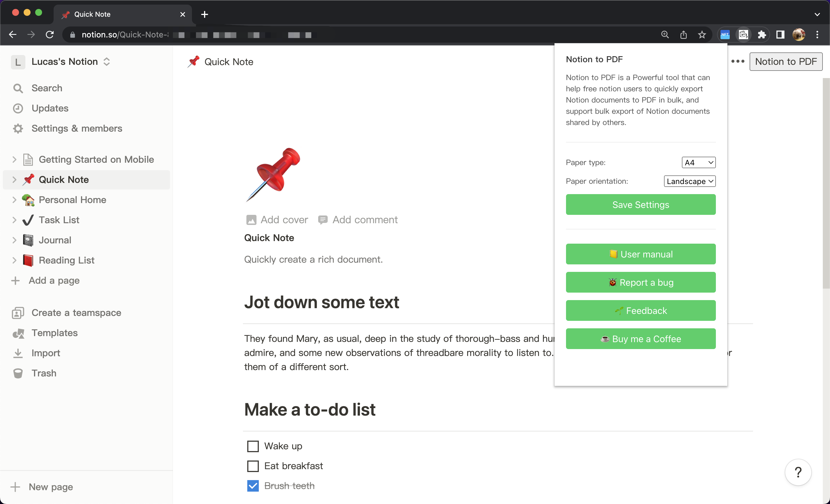Open Chrome three-dot menu
The width and height of the screenshot is (830, 504).
(817, 35)
